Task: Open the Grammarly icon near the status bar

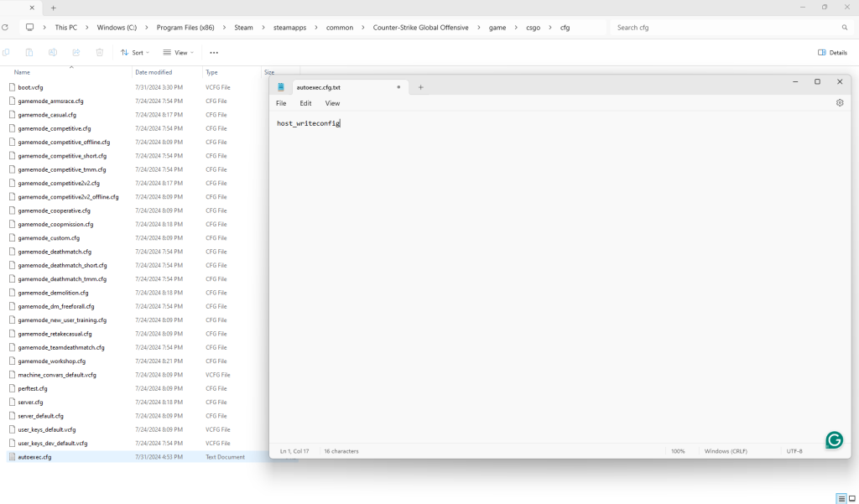Action: pyautogui.click(x=834, y=439)
